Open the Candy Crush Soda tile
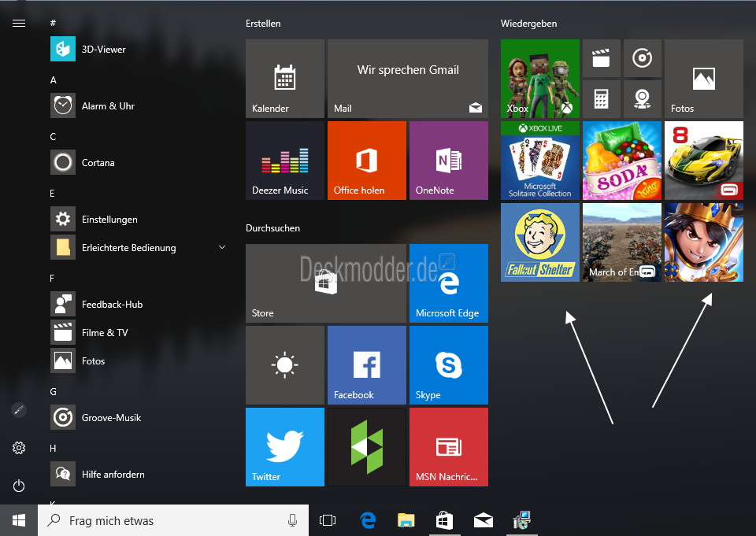The image size is (756, 536). click(x=622, y=161)
